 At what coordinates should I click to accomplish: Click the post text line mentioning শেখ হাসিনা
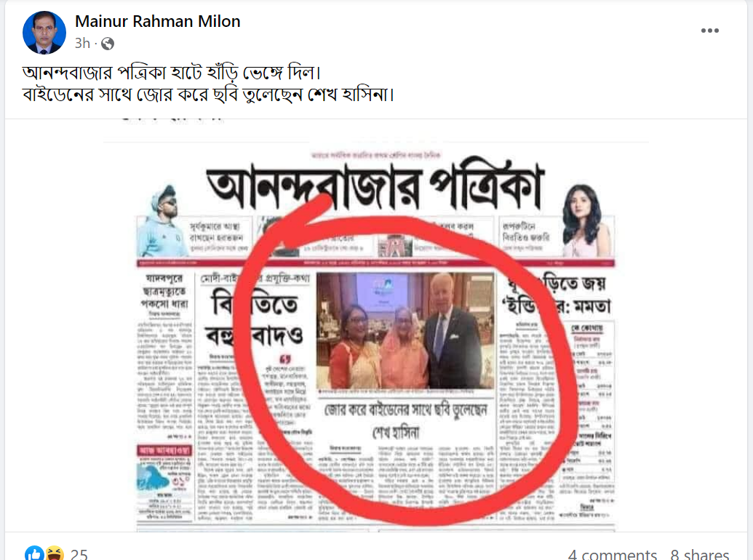(208, 94)
